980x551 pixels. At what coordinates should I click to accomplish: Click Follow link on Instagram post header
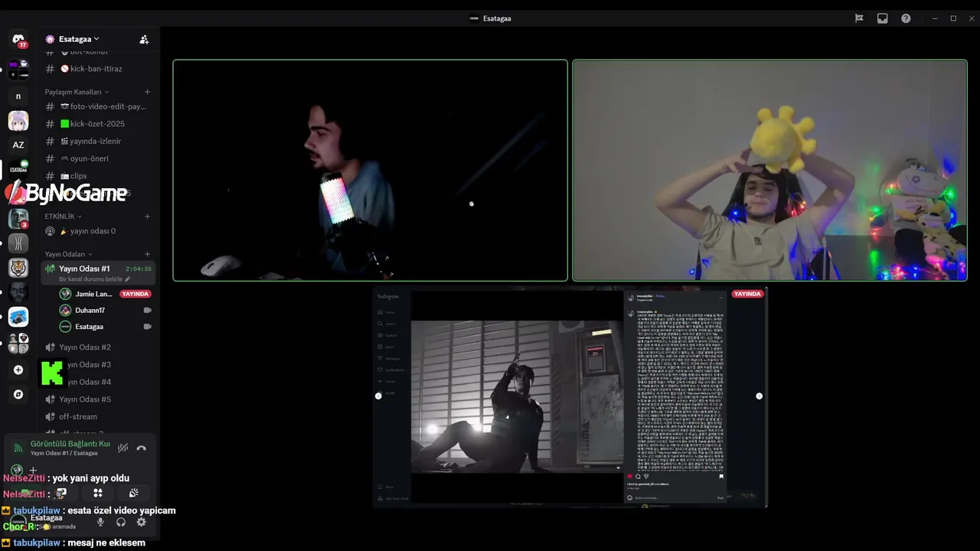click(660, 295)
